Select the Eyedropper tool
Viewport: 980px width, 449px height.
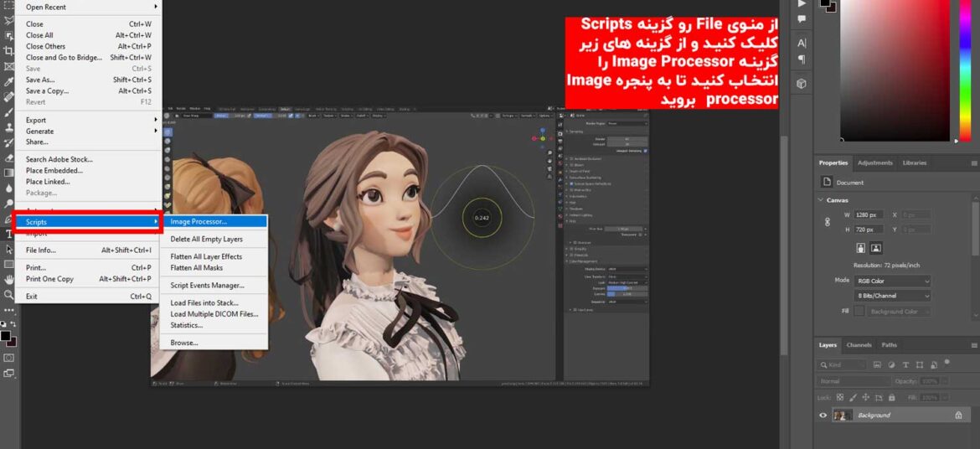click(x=8, y=81)
